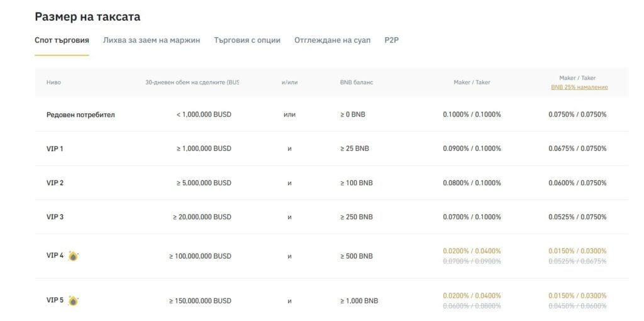The width and height of the screenshot is (644, 321).
Task: Click VIP 5 promotional fee 0.0200% / 0.0400%
Action: [472, 296]
